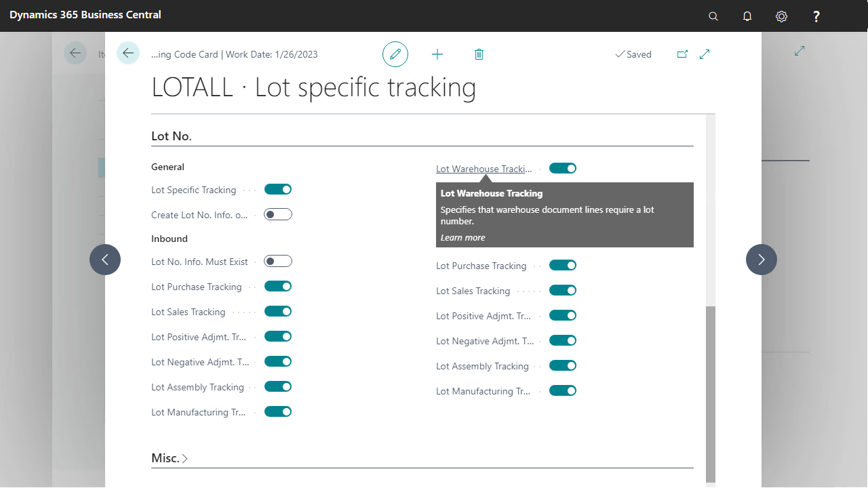Click the General group heading

click(x=167, y=167)
